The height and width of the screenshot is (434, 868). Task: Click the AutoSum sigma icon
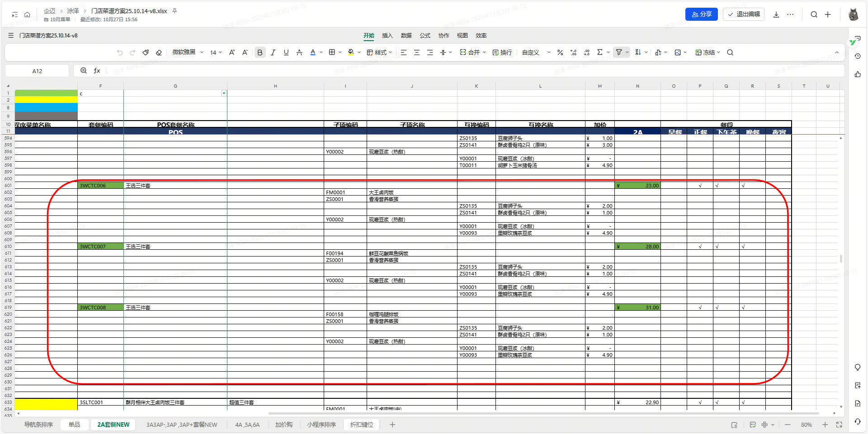600,52
